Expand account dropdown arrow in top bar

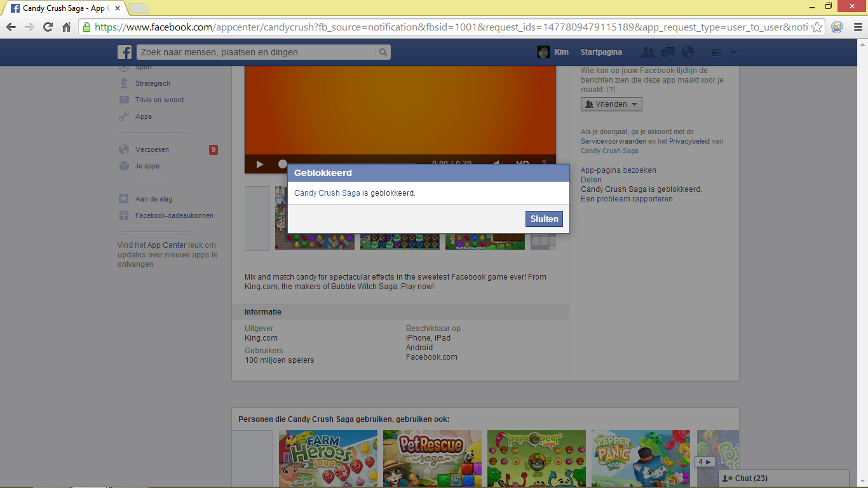click(733, 52)
